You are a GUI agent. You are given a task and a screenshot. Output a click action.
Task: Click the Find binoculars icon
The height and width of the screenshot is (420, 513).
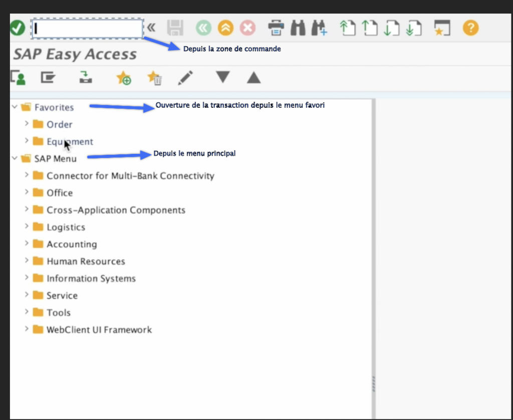298,28
